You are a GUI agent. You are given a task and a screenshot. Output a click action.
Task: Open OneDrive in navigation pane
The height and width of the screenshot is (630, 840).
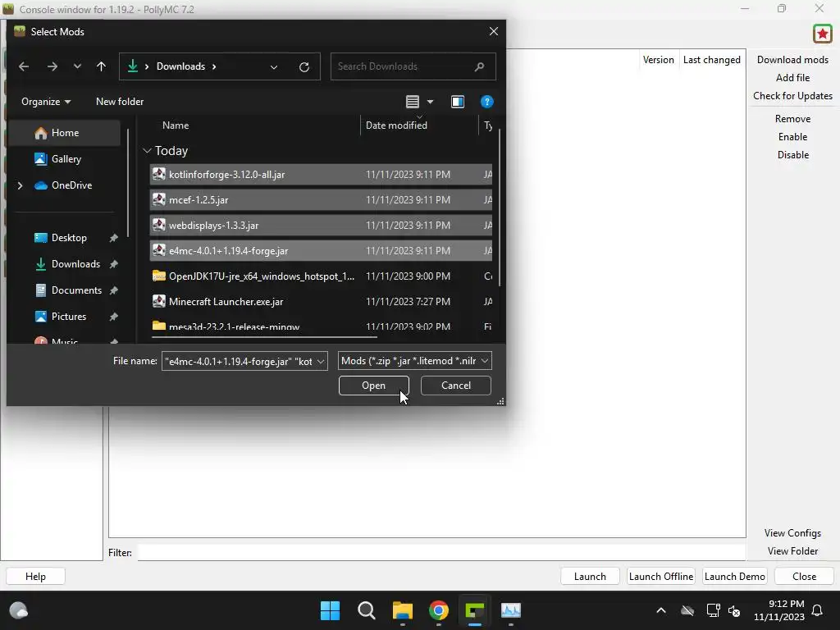(x=71, y=185)
